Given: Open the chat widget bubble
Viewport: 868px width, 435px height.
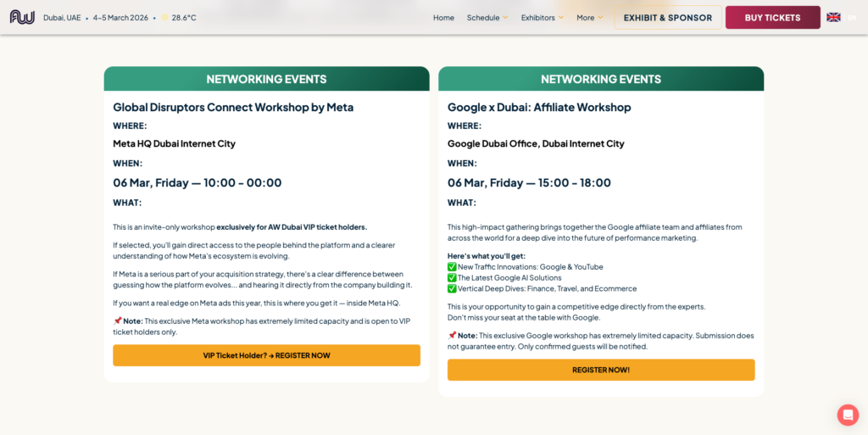Looking at the screenshot, I should [x=848, y=415].
